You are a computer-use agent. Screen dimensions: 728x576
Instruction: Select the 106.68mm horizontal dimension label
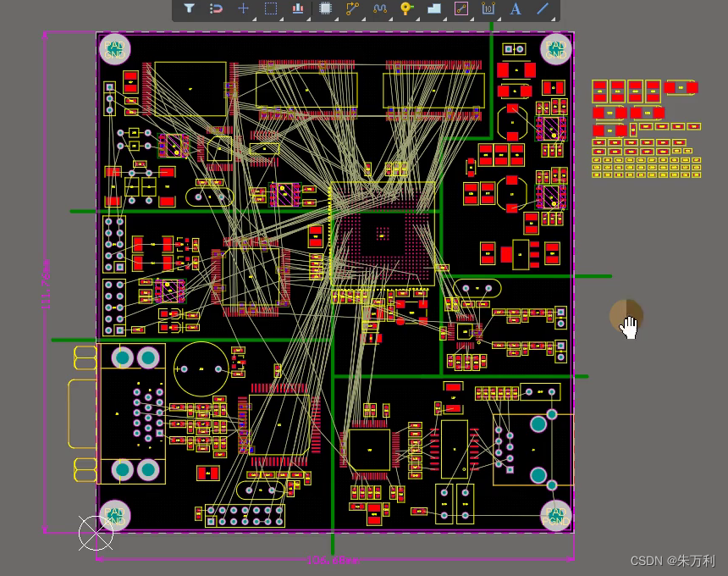(332, 560)
